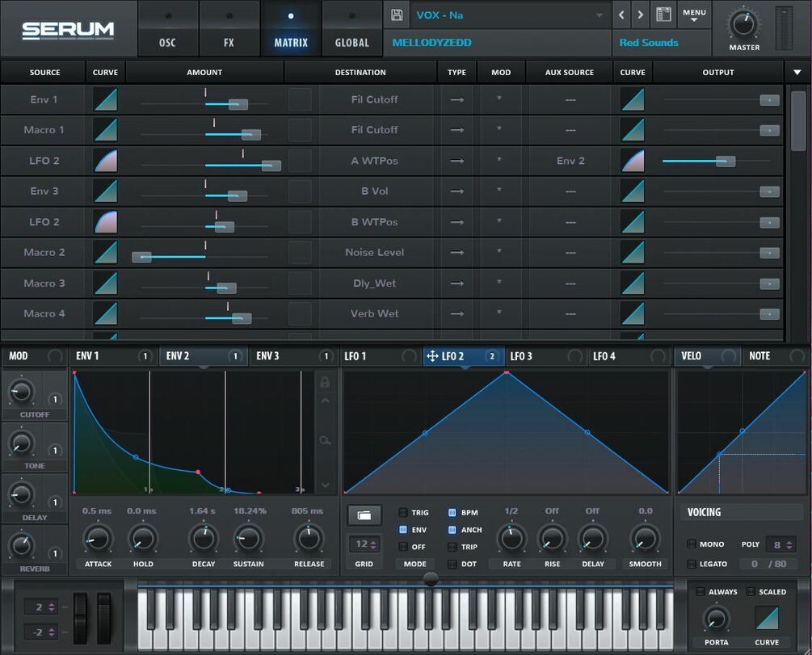Click the curve shape icon in the Macro 2 row
This screenshot has width=812, height=655.
tap(106, 252)
